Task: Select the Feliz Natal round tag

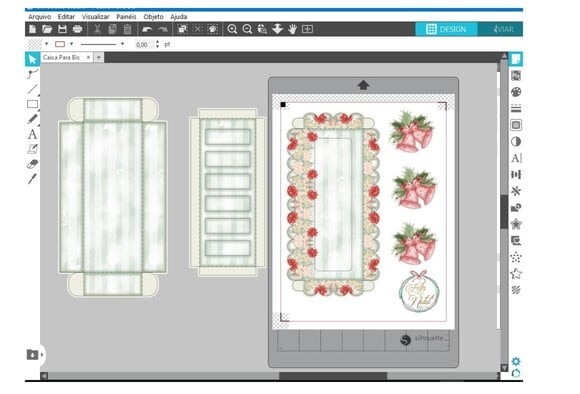Action: click(x=420, y=291)
